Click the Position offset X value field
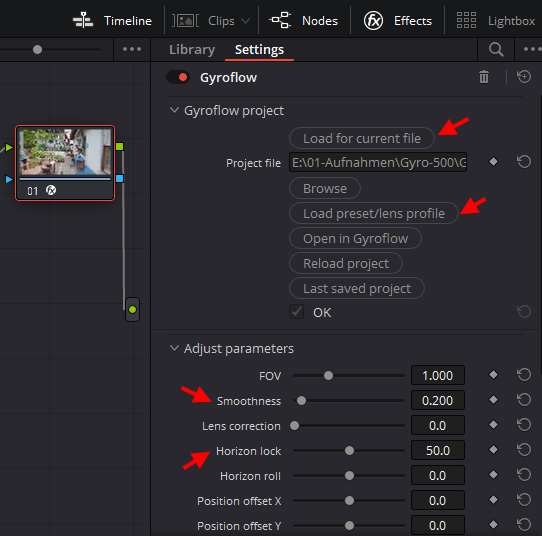 click(x=438, y=500)
